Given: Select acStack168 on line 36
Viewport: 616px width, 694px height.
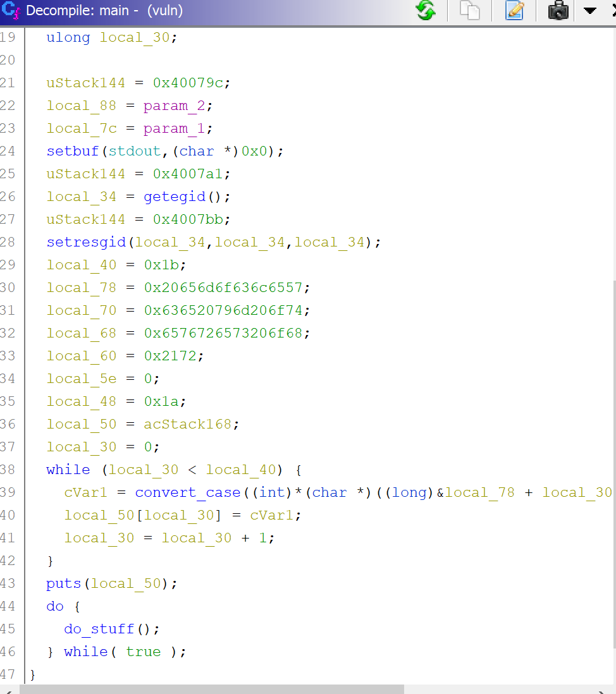Looking at the screenshot, I should 188,425.
